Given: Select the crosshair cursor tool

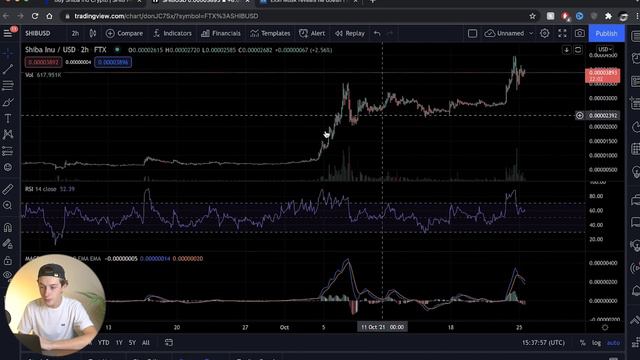Looking at the screenshot, I should coord(8,53).
